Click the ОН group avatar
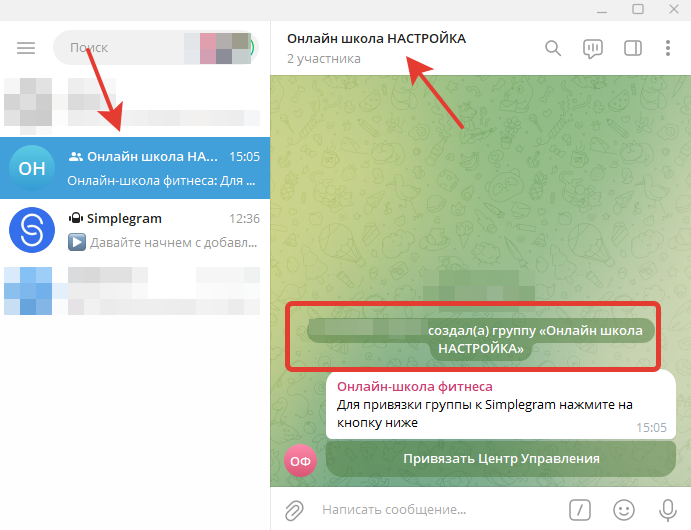691x530 pixels. 32,168
